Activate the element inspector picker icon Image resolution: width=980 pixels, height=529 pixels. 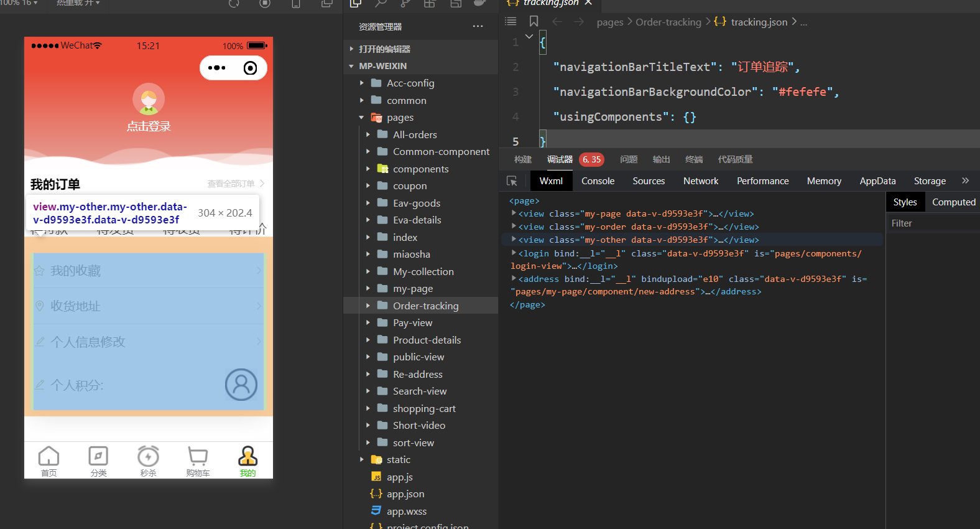[x=512, y=181]
